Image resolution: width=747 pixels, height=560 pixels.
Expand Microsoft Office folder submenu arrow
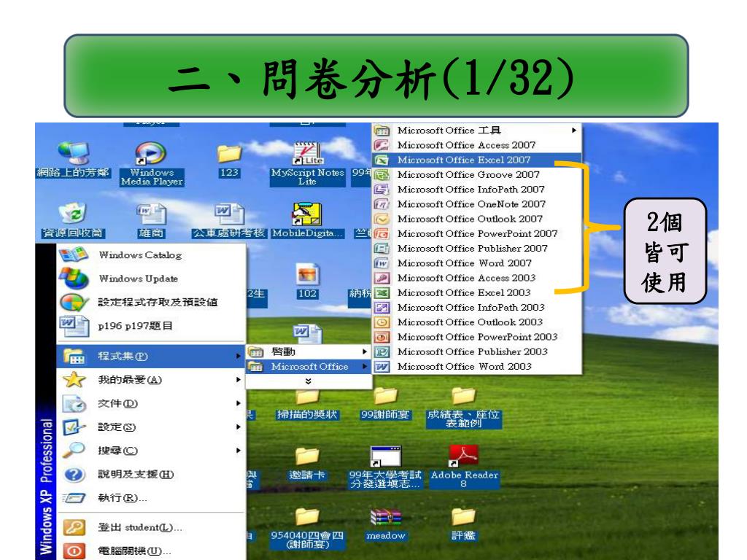click(365, 366)
